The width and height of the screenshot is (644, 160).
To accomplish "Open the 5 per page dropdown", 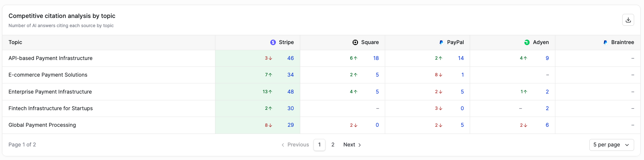I will (611, 145).
